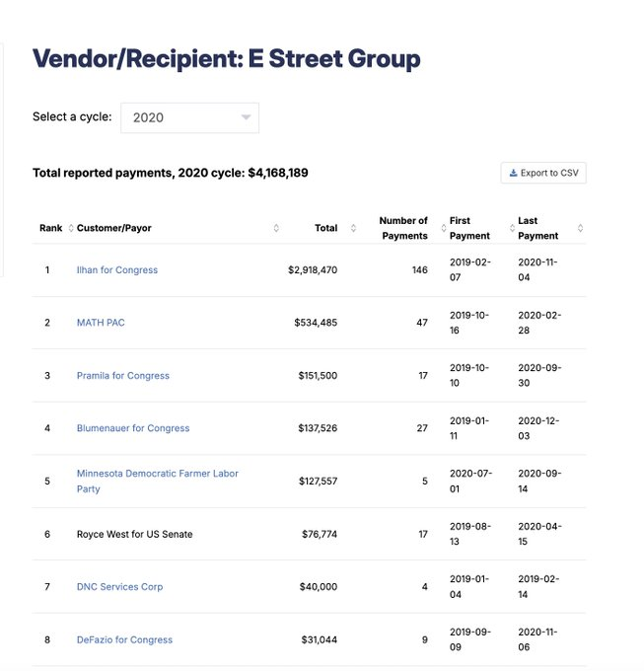Open the Pramila for Congress link
Screen dimensions: 644x671
point(122,376)
